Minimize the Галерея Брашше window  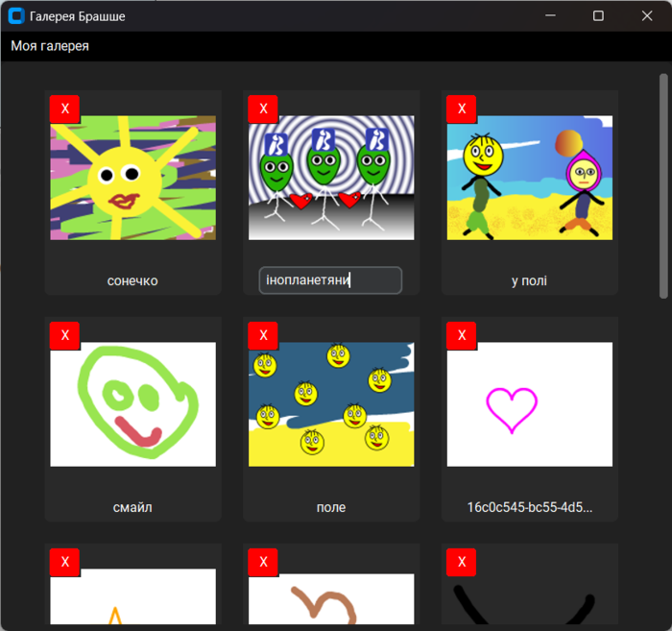[x=550, y=16]
